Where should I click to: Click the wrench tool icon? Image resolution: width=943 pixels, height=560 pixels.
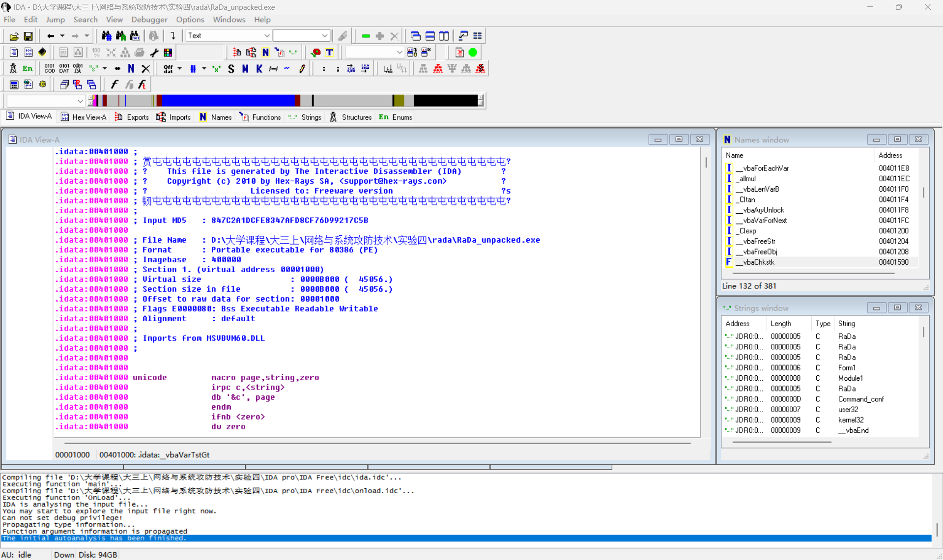pyautogui.click(x=154, y=52)
